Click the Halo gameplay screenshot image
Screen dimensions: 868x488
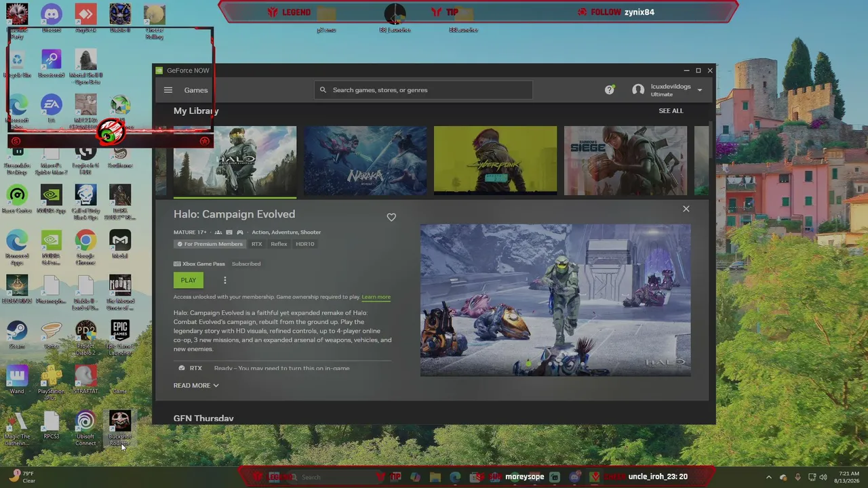coord(555,300)
